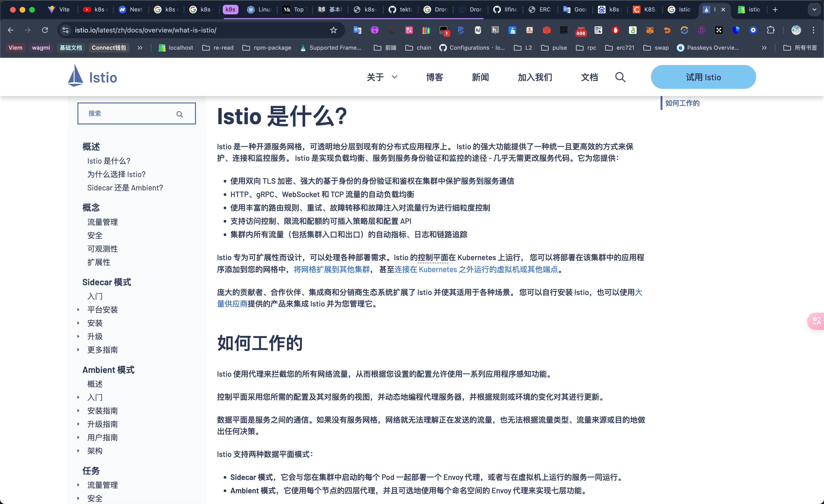Click the profile avatar icon
Viewport: 824px width, 504px height.
796,30
